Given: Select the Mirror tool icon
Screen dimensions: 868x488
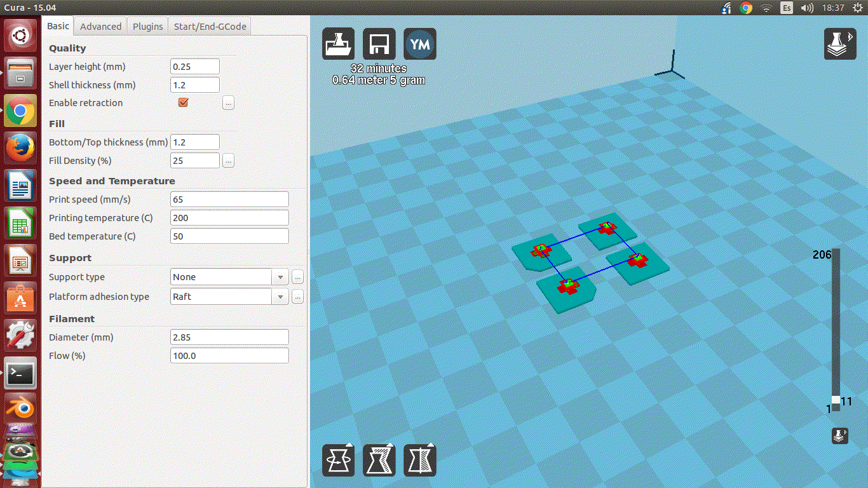Looking at the screenshot, I should pos(420,459).
